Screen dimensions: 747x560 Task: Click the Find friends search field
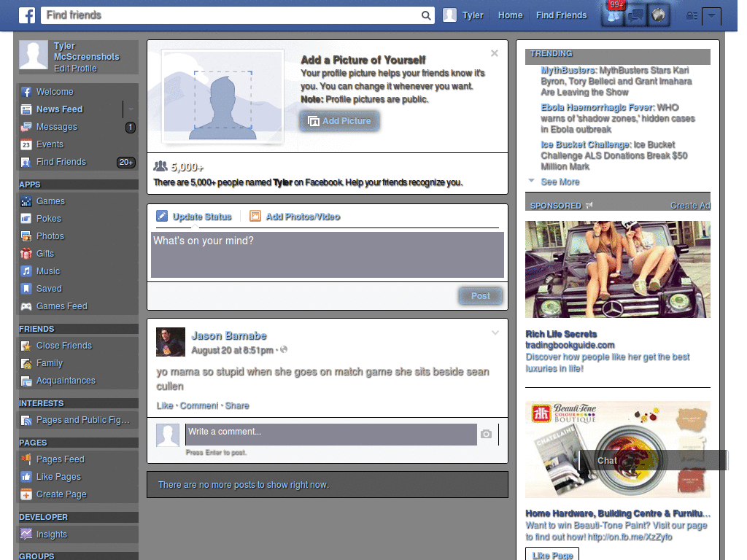231,15
